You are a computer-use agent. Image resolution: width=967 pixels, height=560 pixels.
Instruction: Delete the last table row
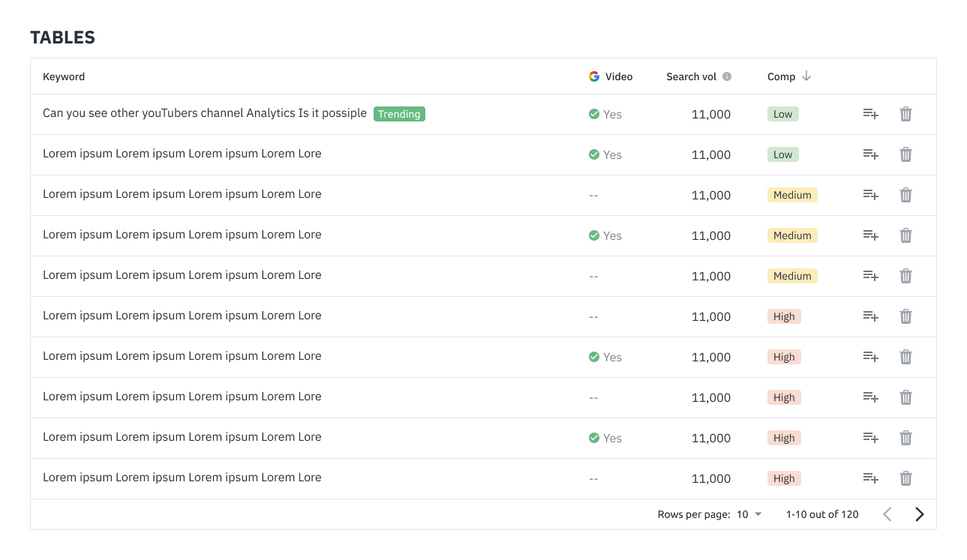pyautogui.click(x=905, y=478)
